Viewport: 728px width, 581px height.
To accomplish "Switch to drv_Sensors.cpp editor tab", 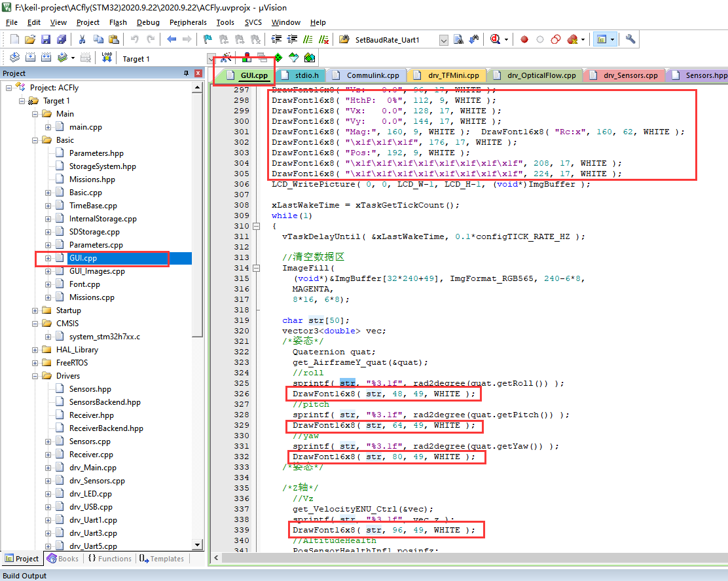I will (625, 75).
